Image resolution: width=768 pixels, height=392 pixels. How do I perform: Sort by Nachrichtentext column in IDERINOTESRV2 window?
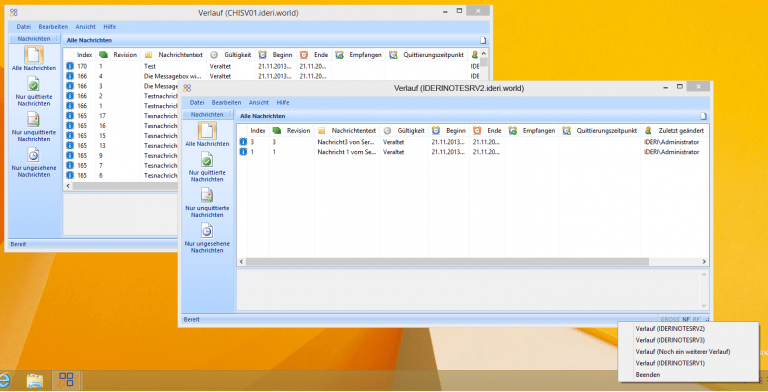click(347, 130)
